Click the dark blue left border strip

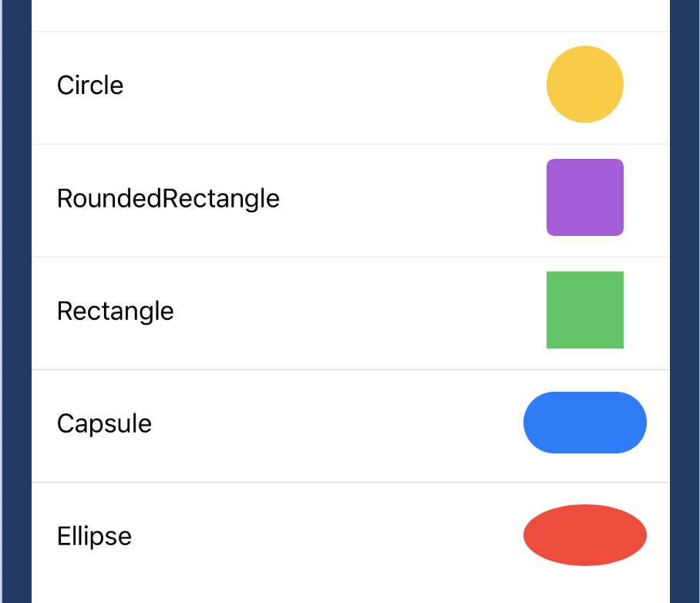coord(16,301)
